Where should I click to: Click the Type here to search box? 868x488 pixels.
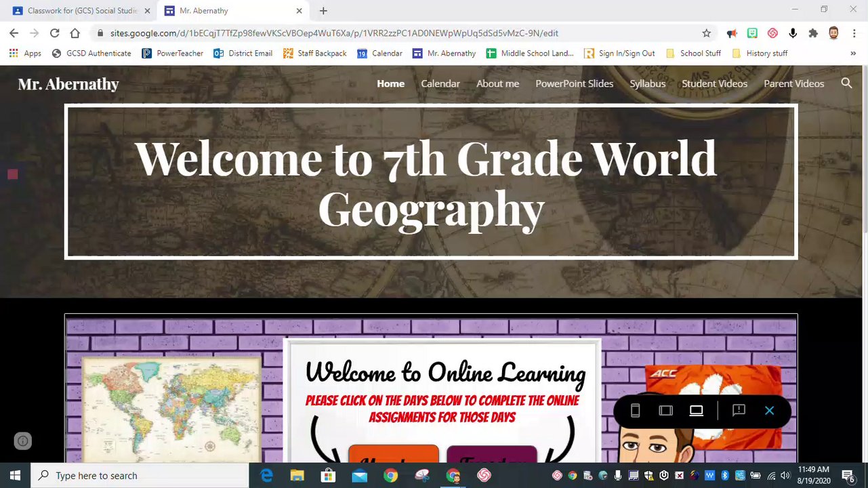click(x=140, y=475)
